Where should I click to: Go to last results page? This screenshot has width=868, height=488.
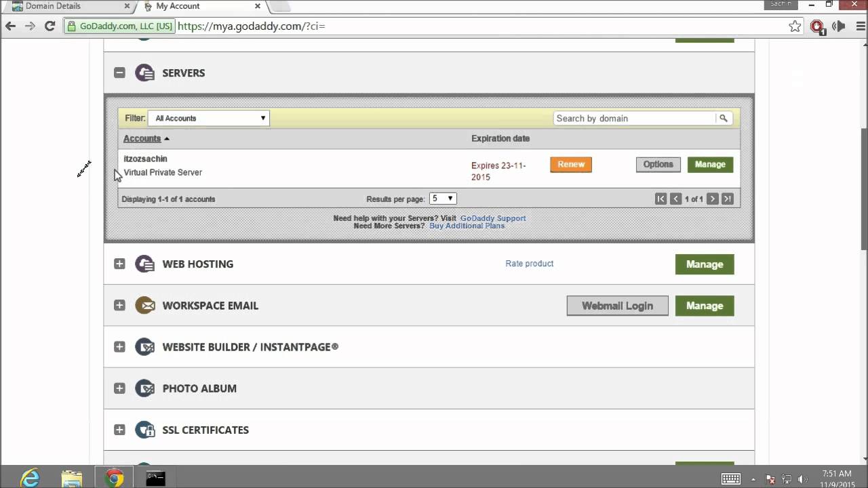point(727,199)
